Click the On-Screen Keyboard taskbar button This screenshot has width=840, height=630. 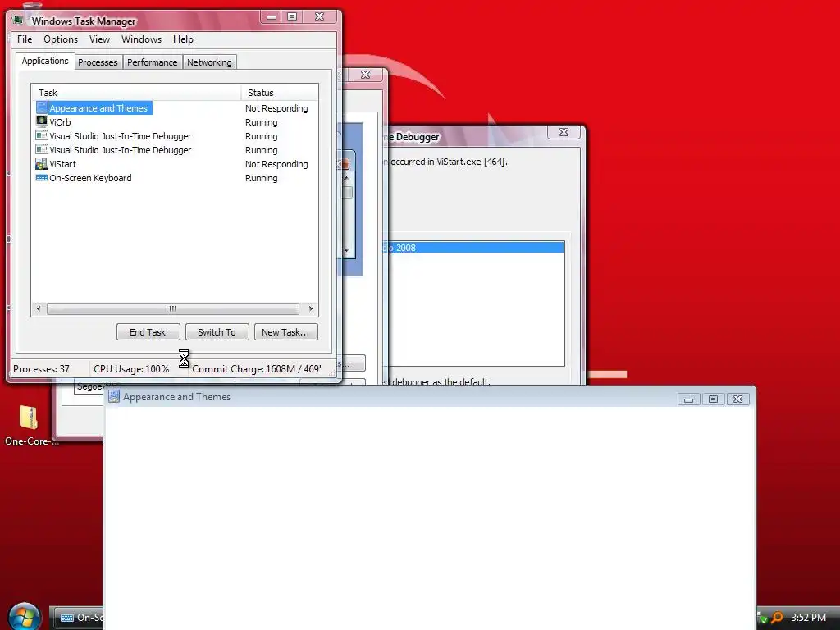[80, 617]
